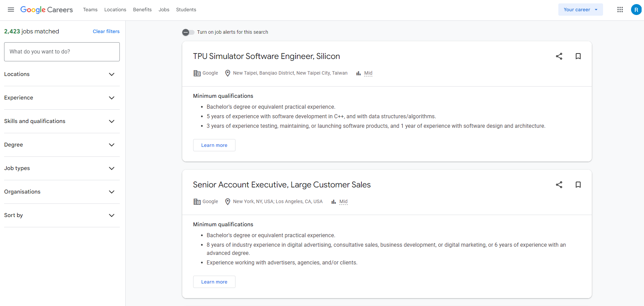Click New York, NY, USA; Los Angeles location text

click(278, 202)
